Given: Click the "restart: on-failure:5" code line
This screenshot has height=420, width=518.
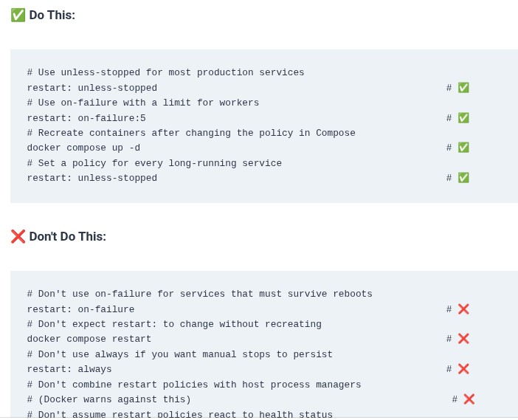Looking at the screenshot, I should coord(86,118).
